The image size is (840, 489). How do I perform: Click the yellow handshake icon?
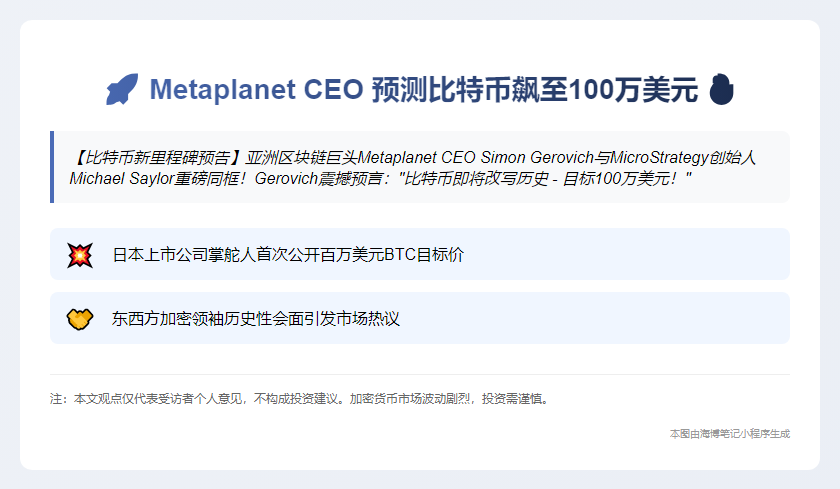click(x=80, y=319)
